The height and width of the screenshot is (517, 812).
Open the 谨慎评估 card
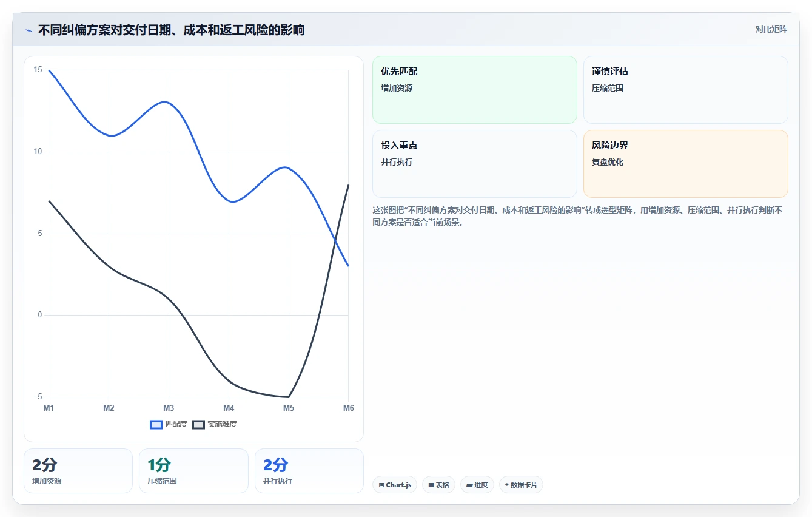[x=686, y=90]
